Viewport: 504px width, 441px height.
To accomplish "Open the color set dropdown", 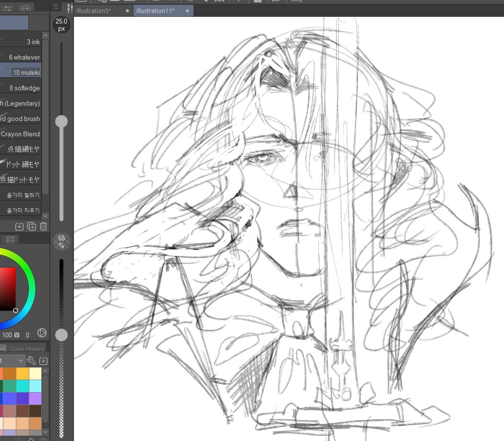I will (x=13, y=360).
